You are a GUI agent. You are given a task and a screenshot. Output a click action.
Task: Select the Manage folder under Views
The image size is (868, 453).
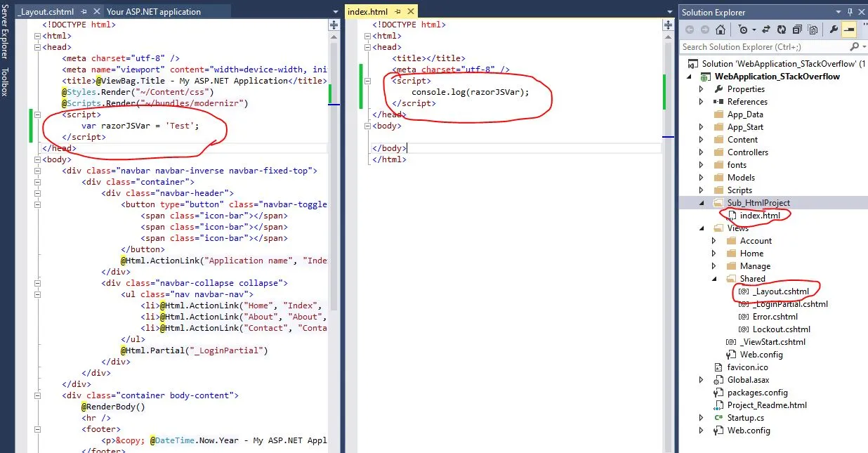(x=755, y=266)
